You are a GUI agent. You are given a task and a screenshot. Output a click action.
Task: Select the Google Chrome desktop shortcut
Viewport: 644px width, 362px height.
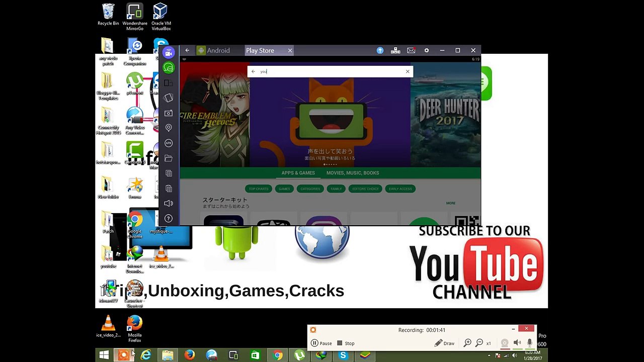coord(135,225)
